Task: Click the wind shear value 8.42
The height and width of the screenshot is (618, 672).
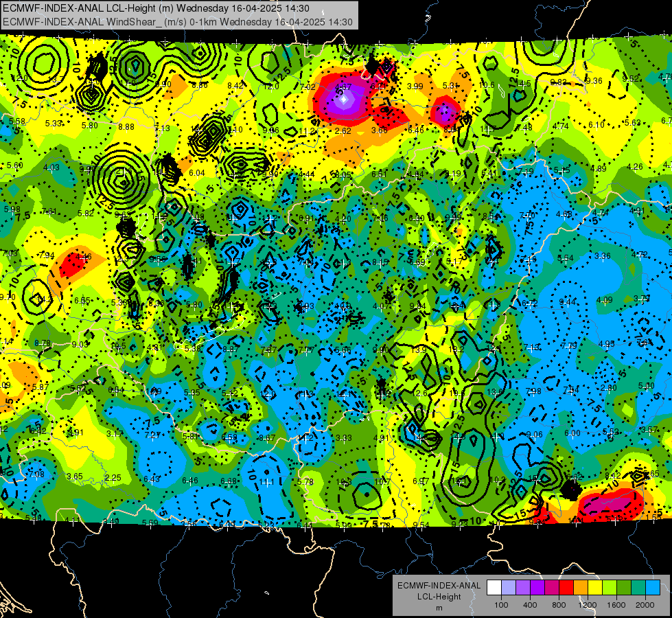Action: pyautogui.click(x=235, y=85)
